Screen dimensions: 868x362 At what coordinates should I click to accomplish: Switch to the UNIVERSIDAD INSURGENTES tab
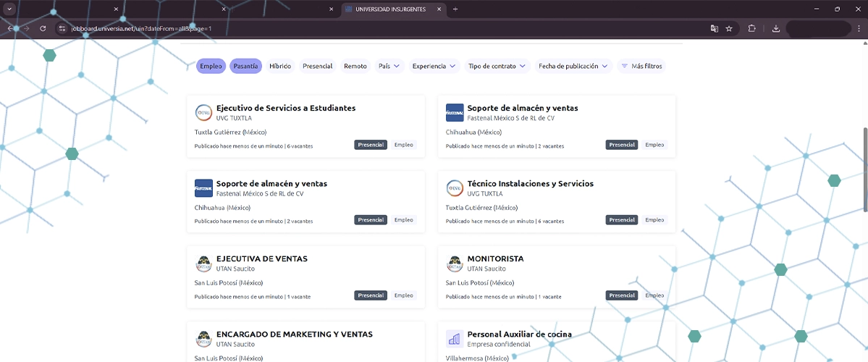pos(389,9)
